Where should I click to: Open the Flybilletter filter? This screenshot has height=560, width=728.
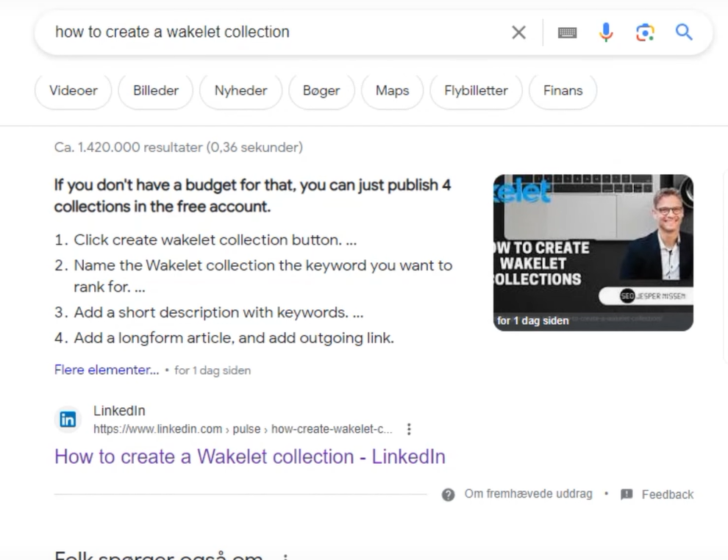(476, 90)
